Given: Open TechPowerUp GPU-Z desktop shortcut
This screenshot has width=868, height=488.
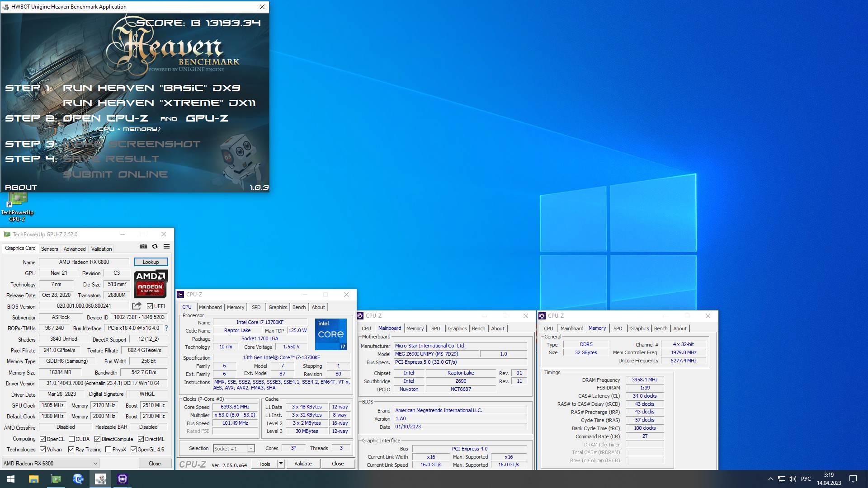Looking at the screenshot, I should click(x=17, y=206).
